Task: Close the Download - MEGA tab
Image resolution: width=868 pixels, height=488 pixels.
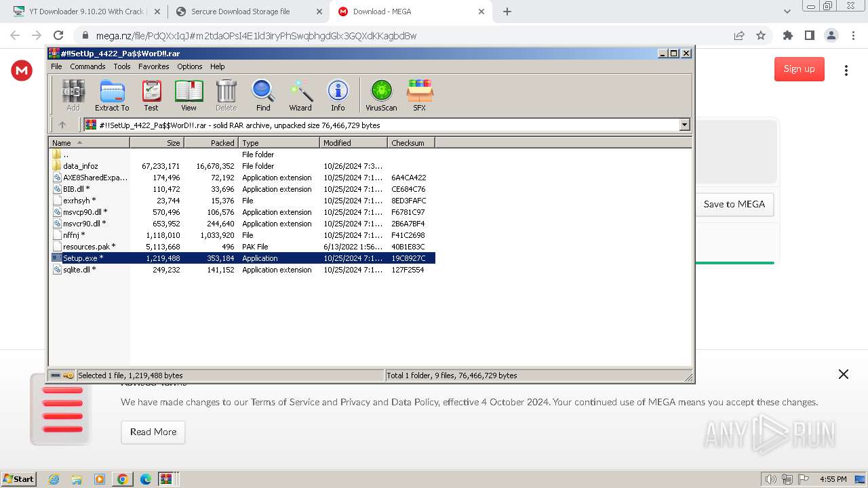Action: click(x=481, y=12)
